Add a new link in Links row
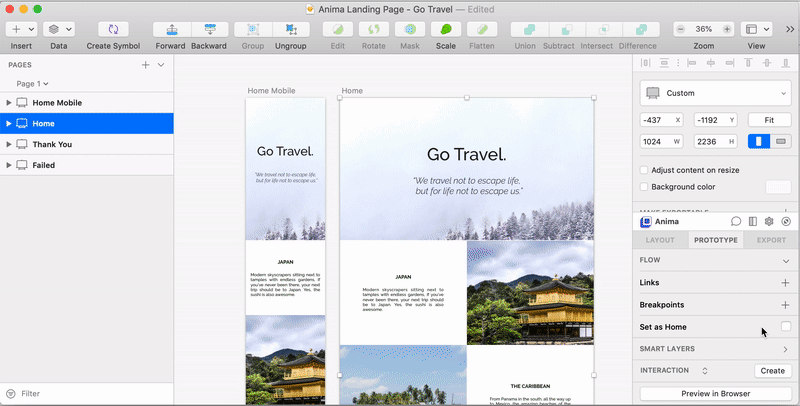This screenshot has width=800, height=406. (785, 283)
